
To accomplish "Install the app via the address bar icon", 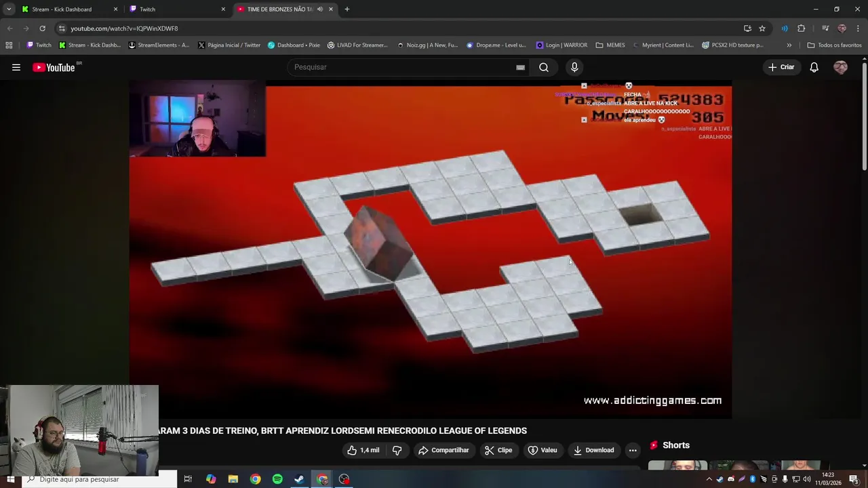I will click(747, 28).
